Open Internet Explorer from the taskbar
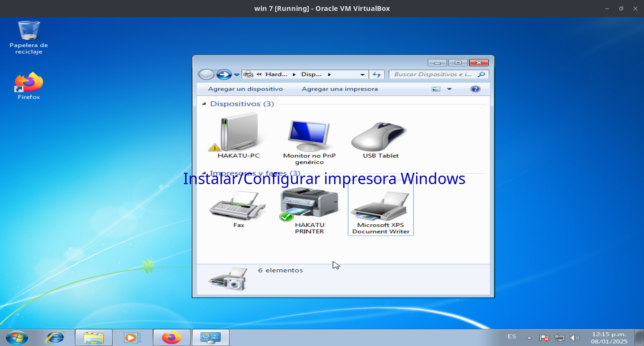This screenshot has width=644, height=346. (55, 337)
